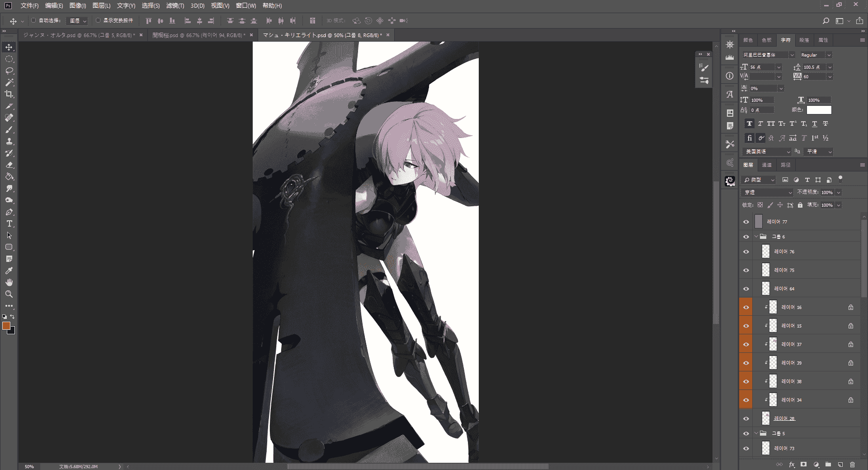Collapse the 그룹 6 layer group
The width and height of the screenshot is (868, 470).
[756, 237]
